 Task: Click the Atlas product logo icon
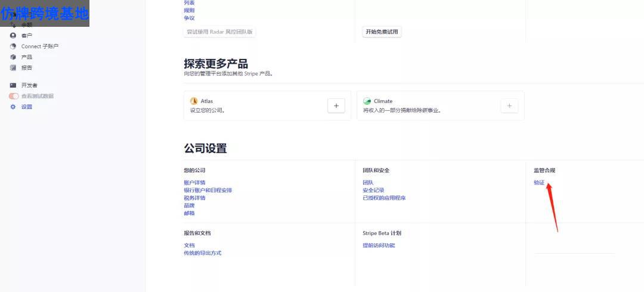point(194,101)
